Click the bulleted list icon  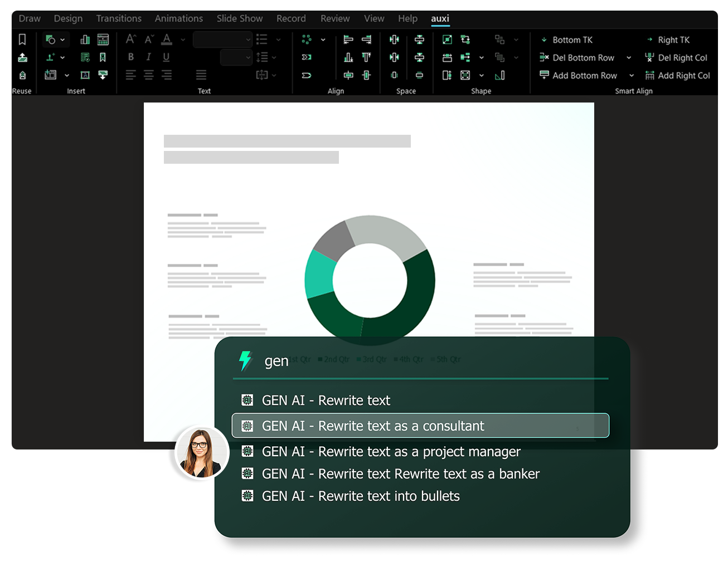(x=261, y=39)
